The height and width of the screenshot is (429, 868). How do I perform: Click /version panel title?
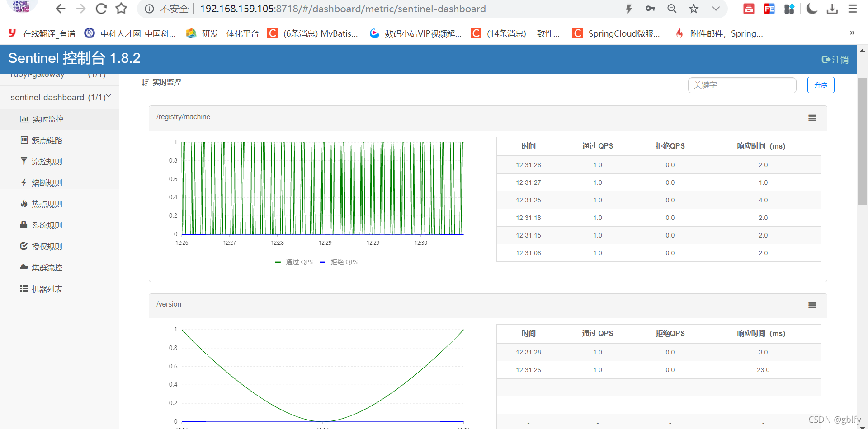point(169,304)
